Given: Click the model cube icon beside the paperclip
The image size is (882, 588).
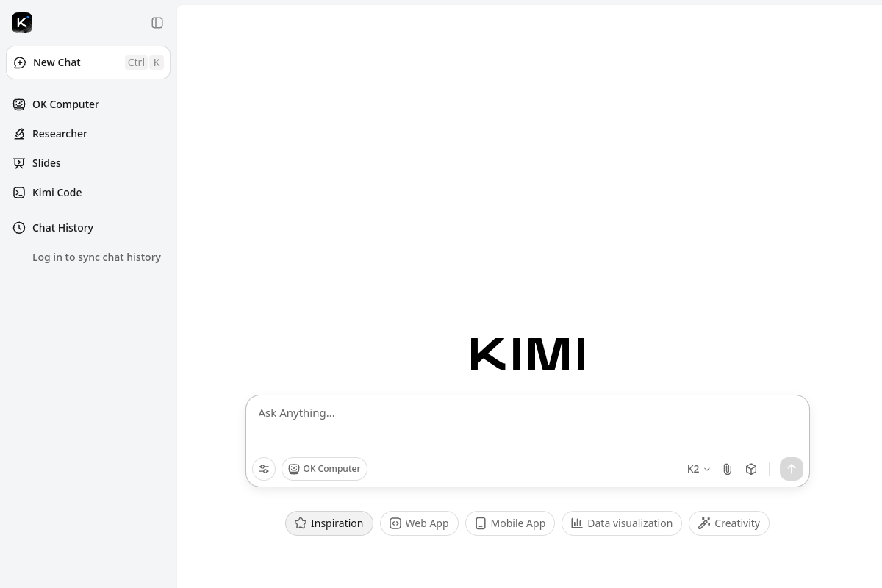Looking at the screenshot, I should pos(750,469).
